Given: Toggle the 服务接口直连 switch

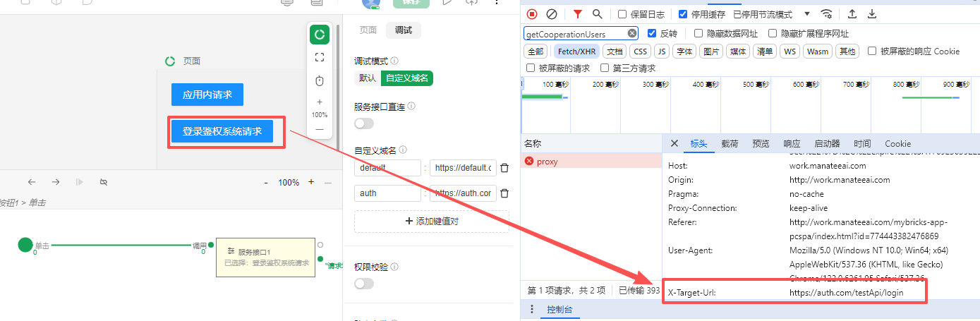Looking at the screenshot, I should [x=364, y=123].
